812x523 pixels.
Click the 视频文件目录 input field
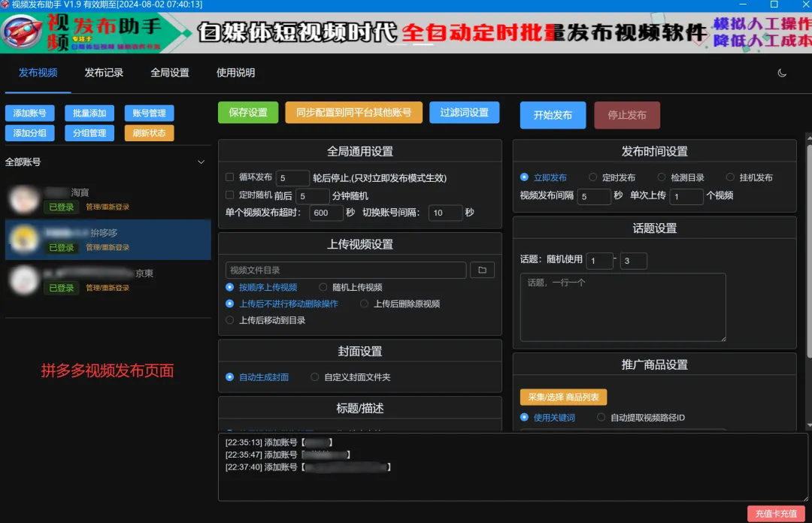click(x=346, y=270)
